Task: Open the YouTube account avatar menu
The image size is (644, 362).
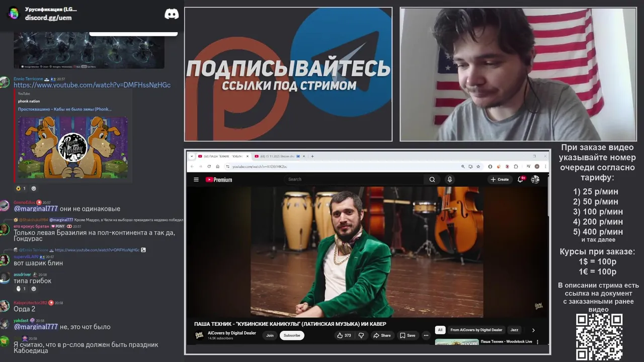Action: point(535,179)
